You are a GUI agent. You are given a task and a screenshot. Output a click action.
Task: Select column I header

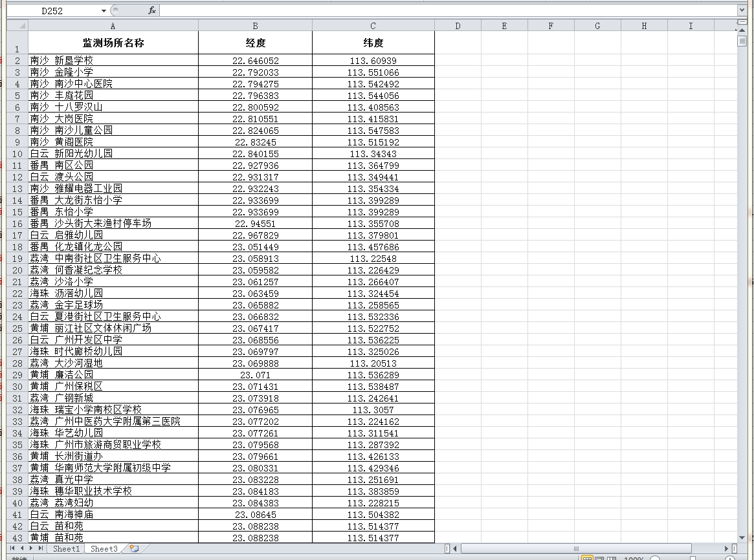point(691,25)
